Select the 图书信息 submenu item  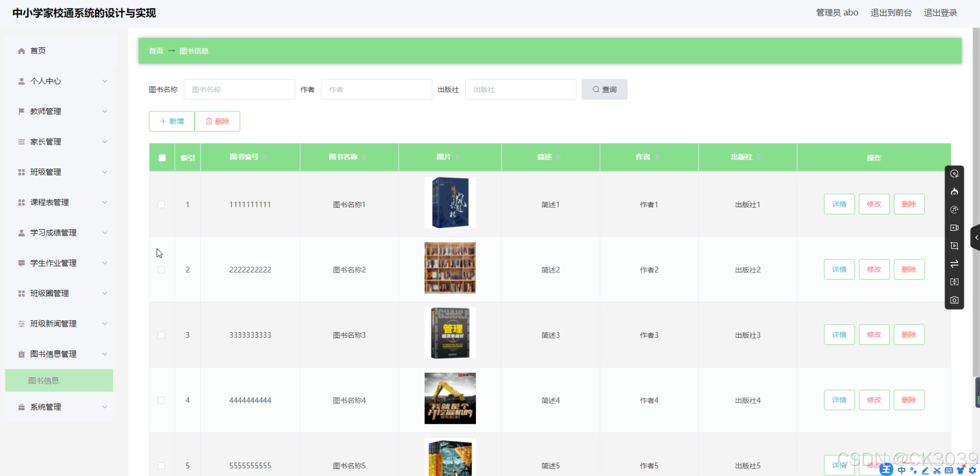[44, 381]
